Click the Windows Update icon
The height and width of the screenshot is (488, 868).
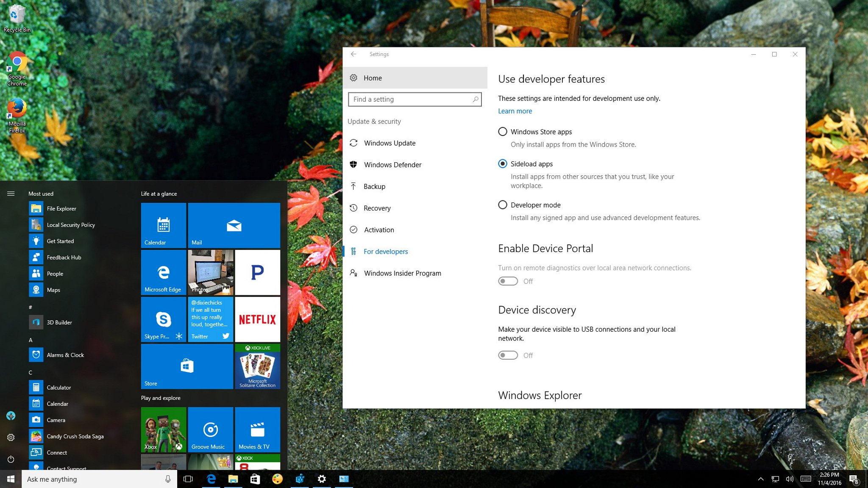(x=353, y=143)
